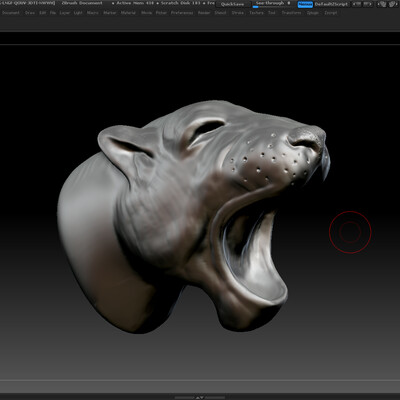Image resolution: width=400 pixels, height=400 pixels.
Task: Open the Stroke menu
Action: click(238, 13)
